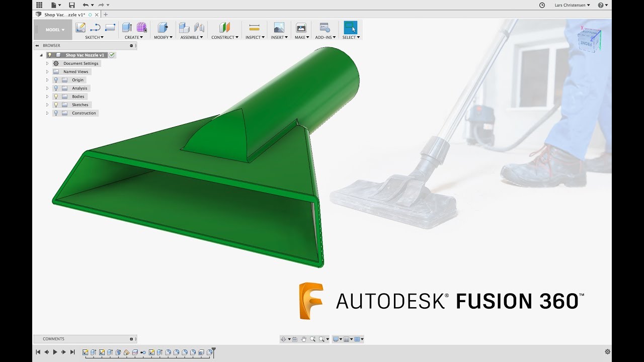Click the Undo arrow

click(86, 5)
